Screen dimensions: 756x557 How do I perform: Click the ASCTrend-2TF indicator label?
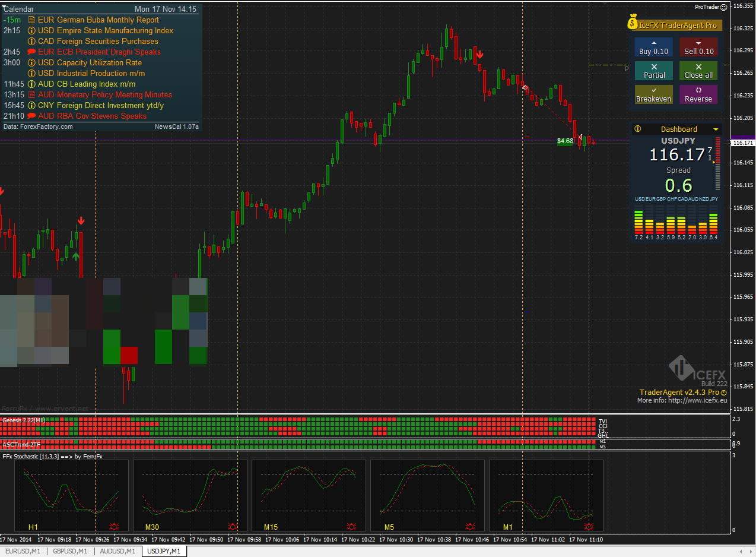(x=21, y=444)
